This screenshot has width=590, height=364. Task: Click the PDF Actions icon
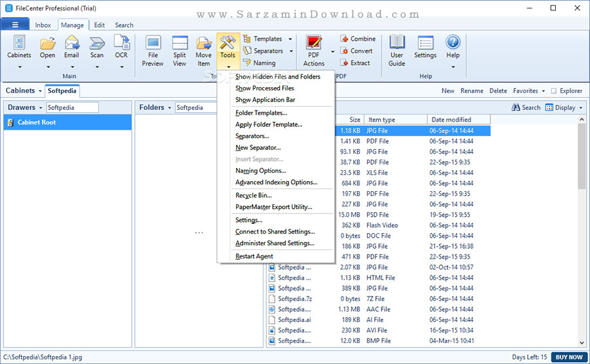(314, 43)
